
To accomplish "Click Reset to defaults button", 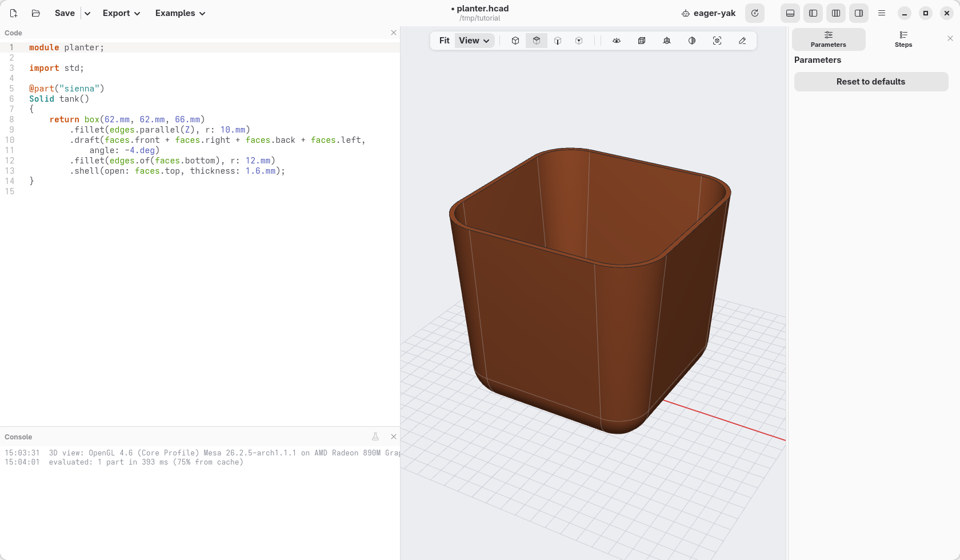I will [871, 82].
